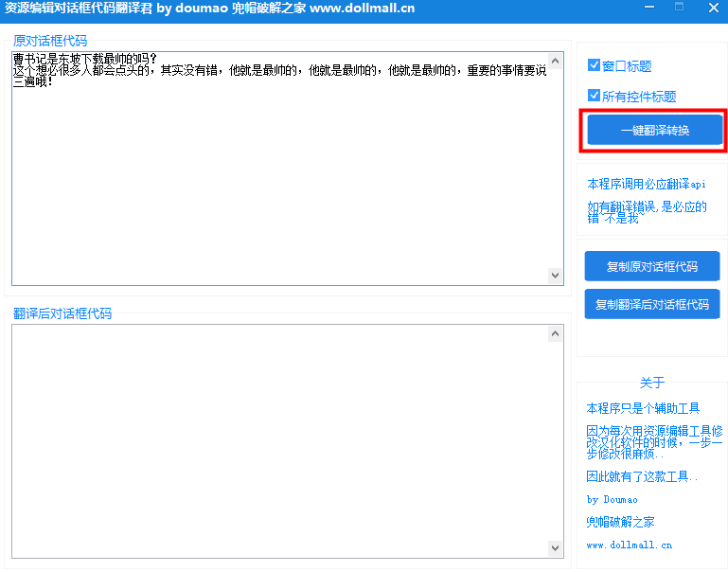Click the 'by Doumao' text
Viewport: 728px width, 572px height.
[x=612, y=500]
